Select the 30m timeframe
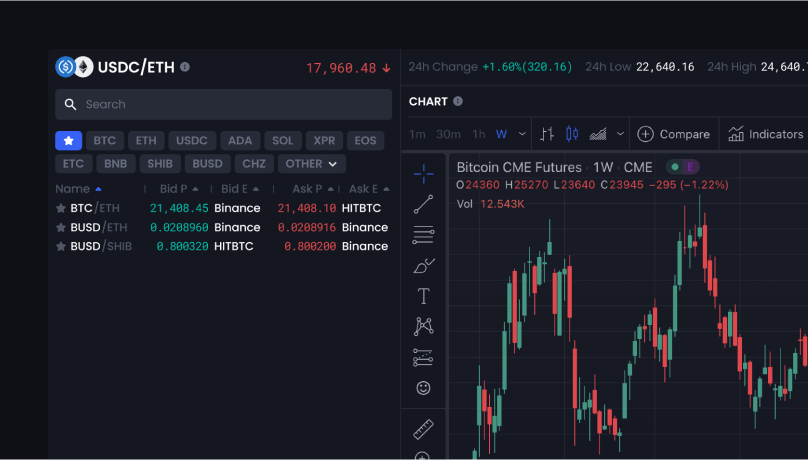 [448, 134]
